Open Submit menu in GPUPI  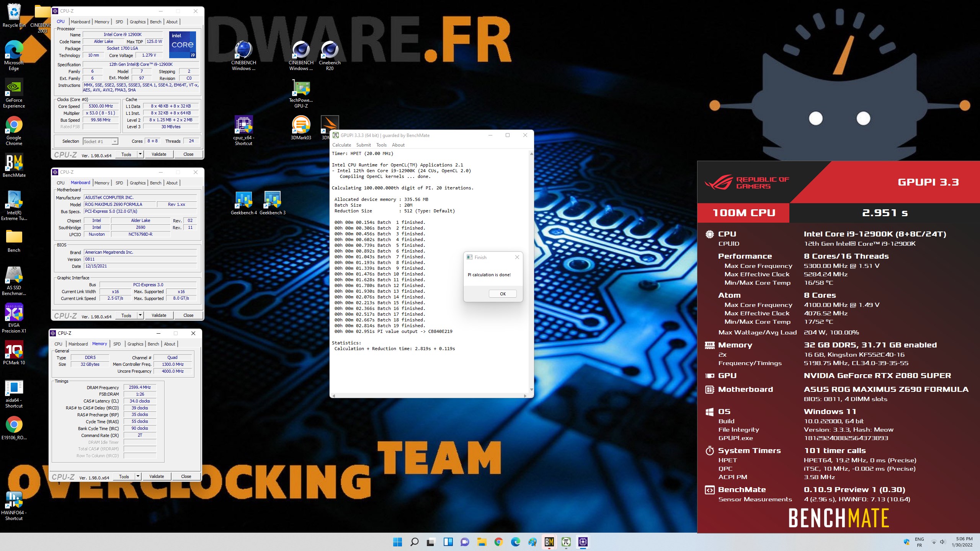click(363, 145)
